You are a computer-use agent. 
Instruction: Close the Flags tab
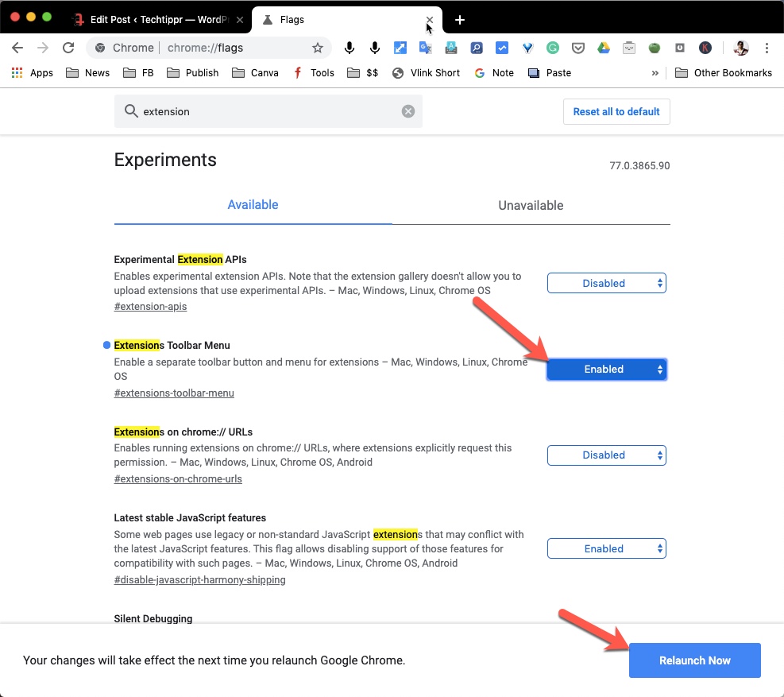(x=430, y=20)
